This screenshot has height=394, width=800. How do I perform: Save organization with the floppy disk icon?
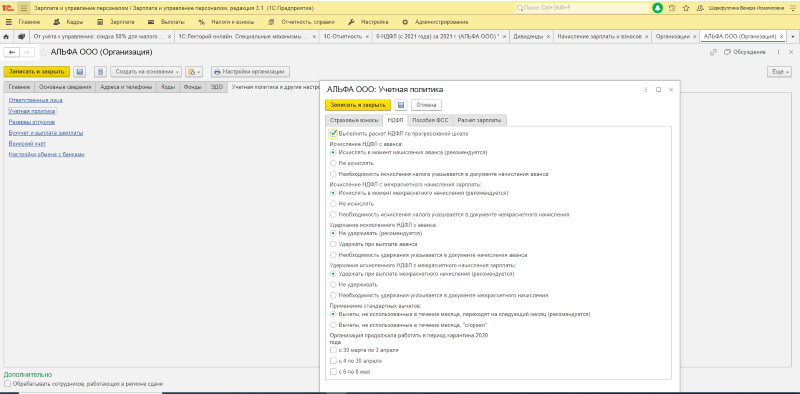point(80,72)
